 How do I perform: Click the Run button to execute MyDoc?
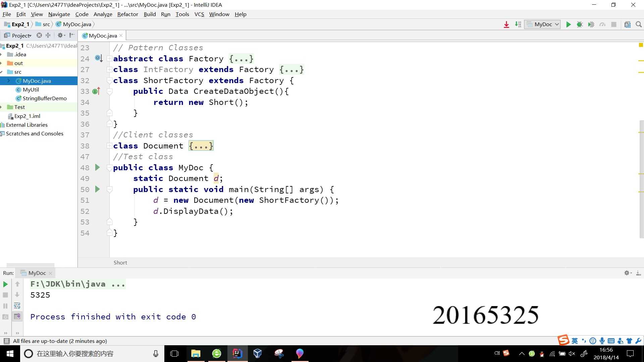coord(569,24)
